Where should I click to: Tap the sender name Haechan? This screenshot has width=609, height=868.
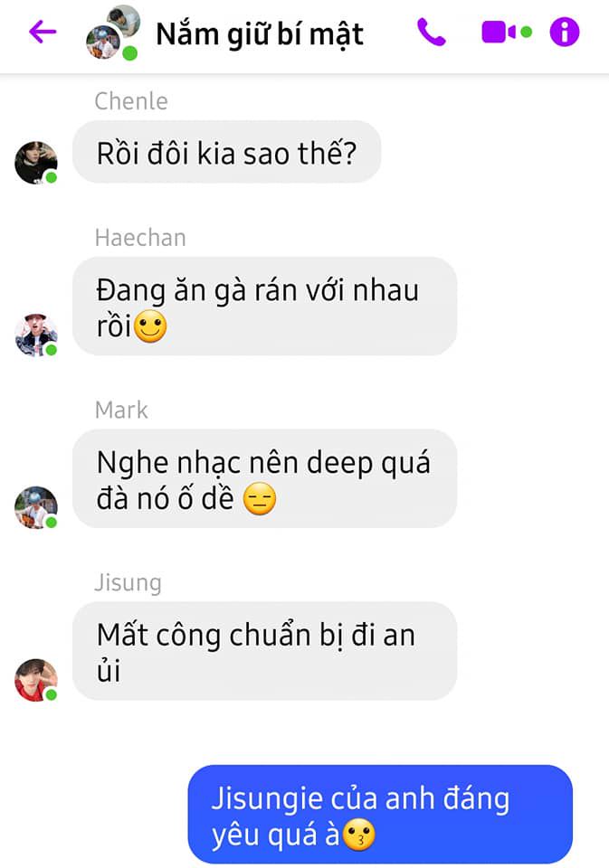click(x=140, y=238)
